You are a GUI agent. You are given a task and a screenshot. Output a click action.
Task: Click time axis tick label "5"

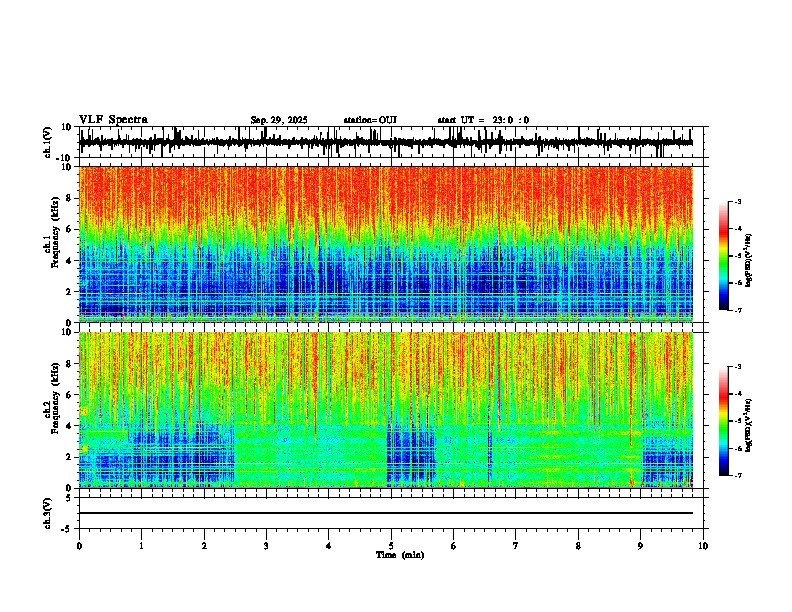point(391,546)
